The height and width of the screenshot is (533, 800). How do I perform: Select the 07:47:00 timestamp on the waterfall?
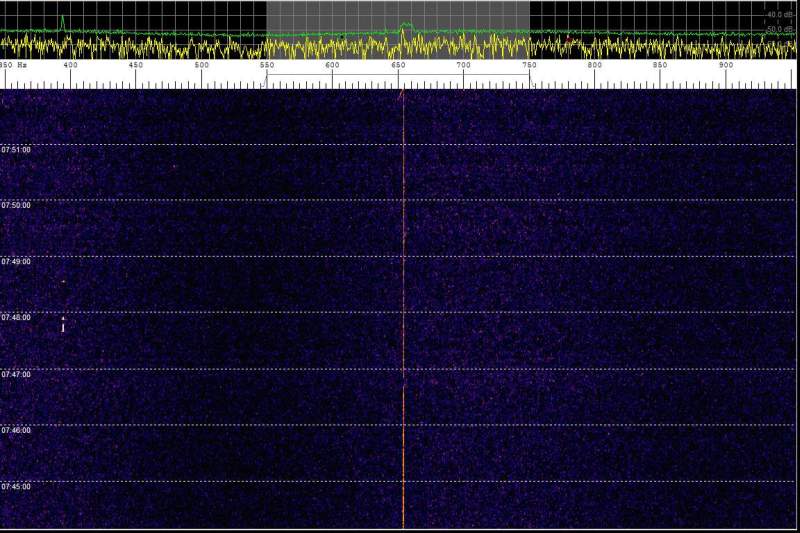tap(16, 374)
